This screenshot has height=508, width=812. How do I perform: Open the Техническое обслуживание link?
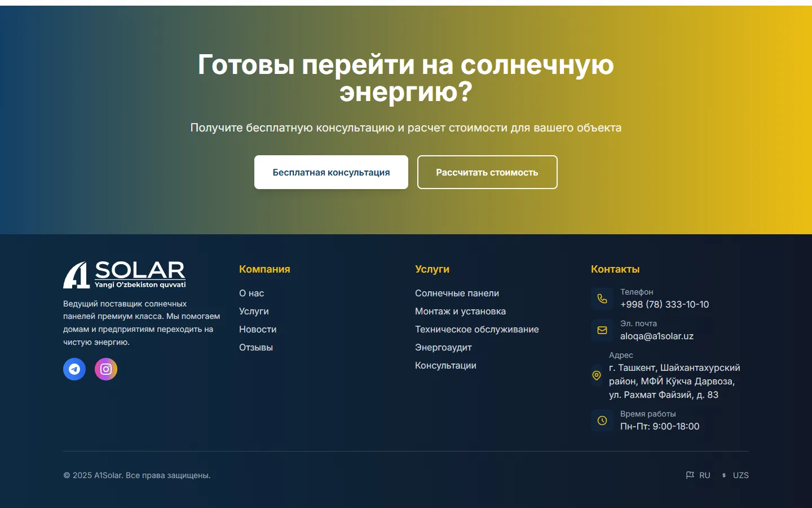(x=477, y=329)
